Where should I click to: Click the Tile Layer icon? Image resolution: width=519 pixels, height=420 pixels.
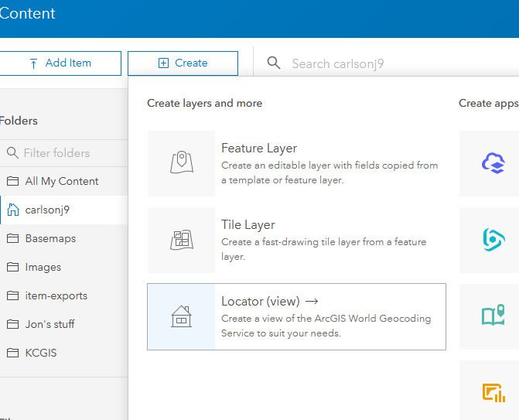coord(181,240)
